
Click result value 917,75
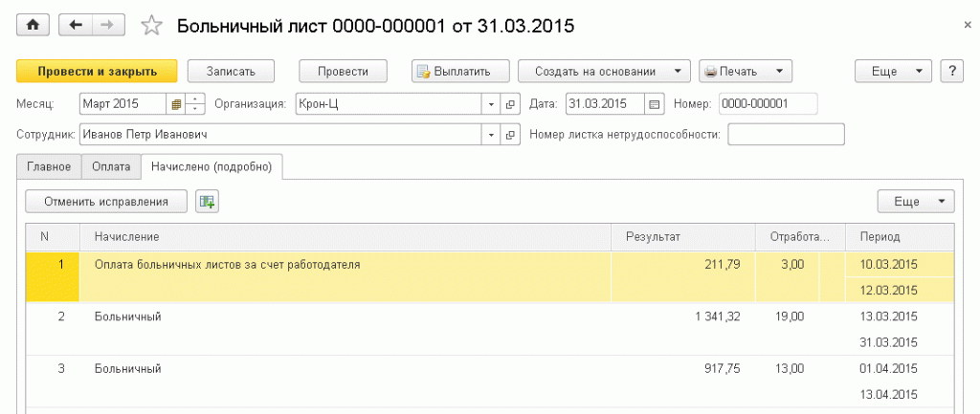point(723,369)
